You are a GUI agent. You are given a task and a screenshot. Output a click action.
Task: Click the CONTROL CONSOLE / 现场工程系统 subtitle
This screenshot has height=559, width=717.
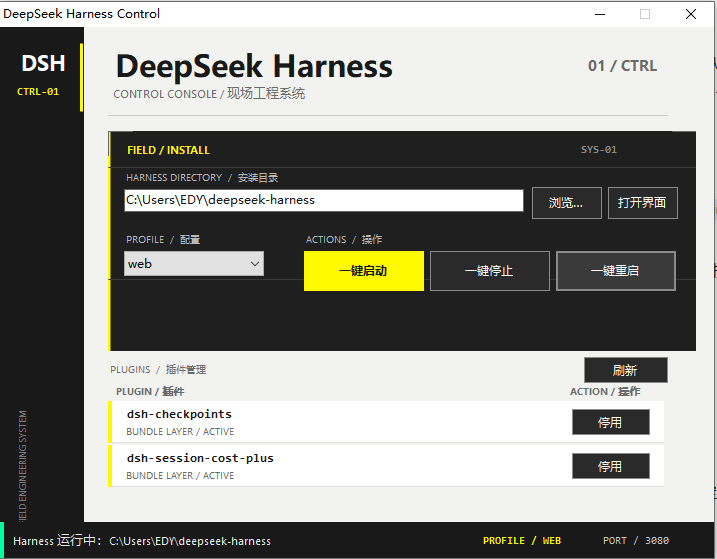pos(209,94)
